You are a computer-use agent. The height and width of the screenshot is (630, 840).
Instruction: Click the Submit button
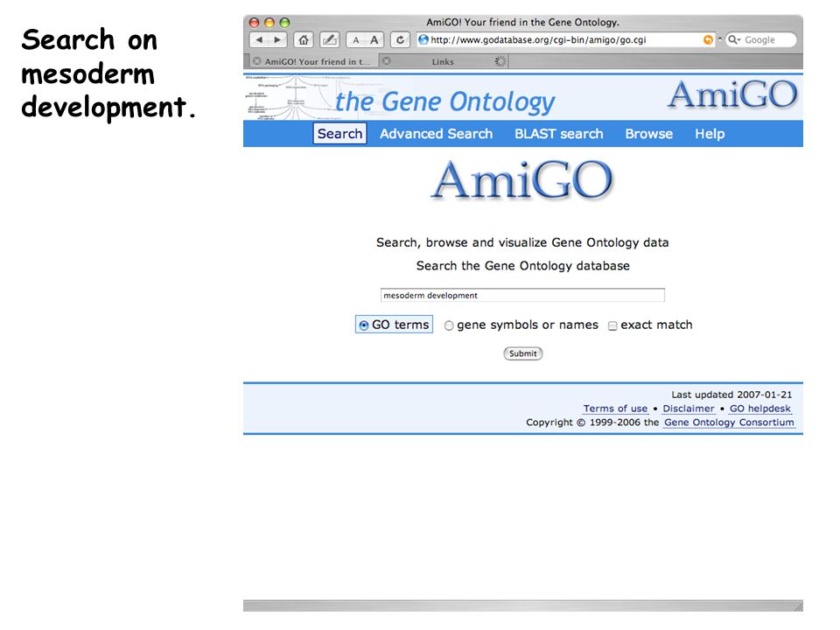(x=523, y=353)
